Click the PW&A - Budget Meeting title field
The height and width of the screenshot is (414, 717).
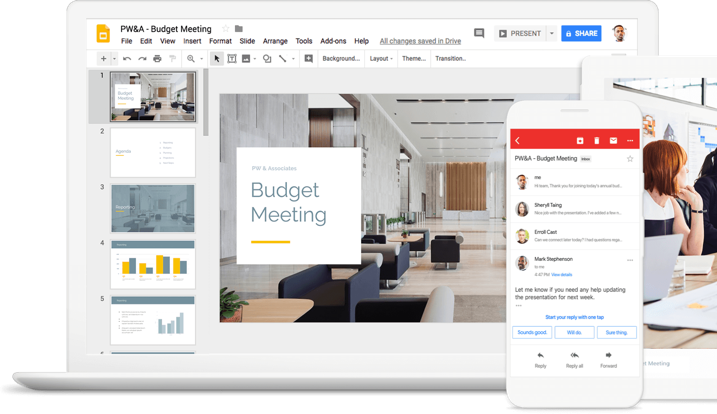pos(166,29)
